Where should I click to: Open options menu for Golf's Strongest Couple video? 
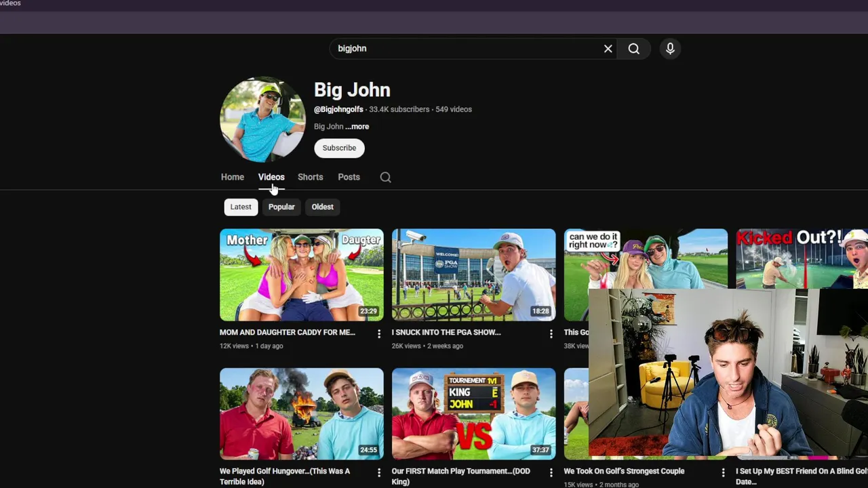[x=723, y=472]
